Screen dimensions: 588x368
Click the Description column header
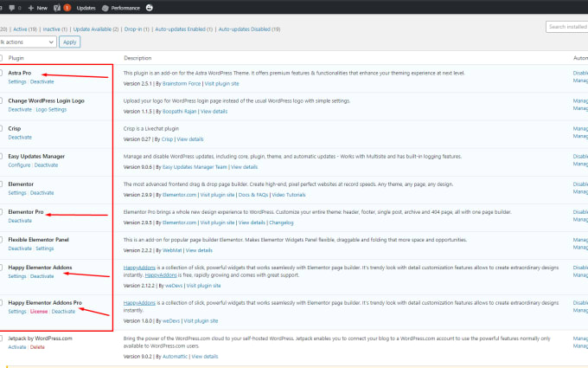[x=137, y=58]
